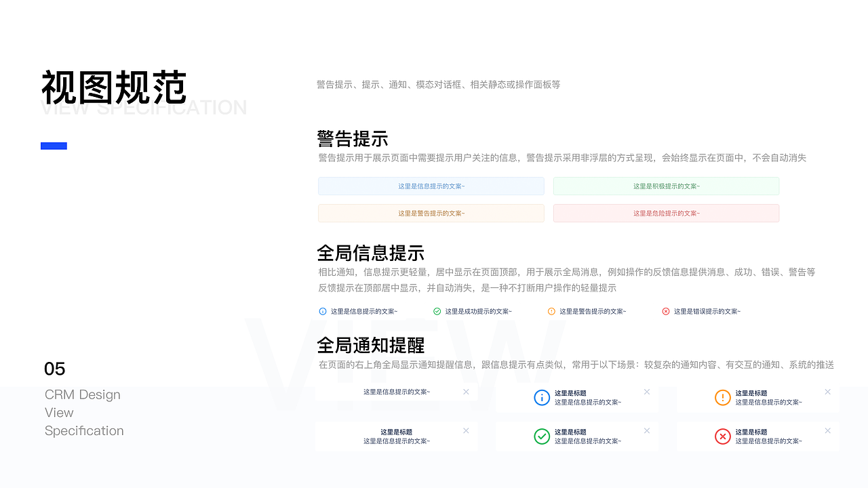This screenshot has width=868, height=488.
Task: Click the 全局信息提示 section heading
Action: (x=371, y=253)
